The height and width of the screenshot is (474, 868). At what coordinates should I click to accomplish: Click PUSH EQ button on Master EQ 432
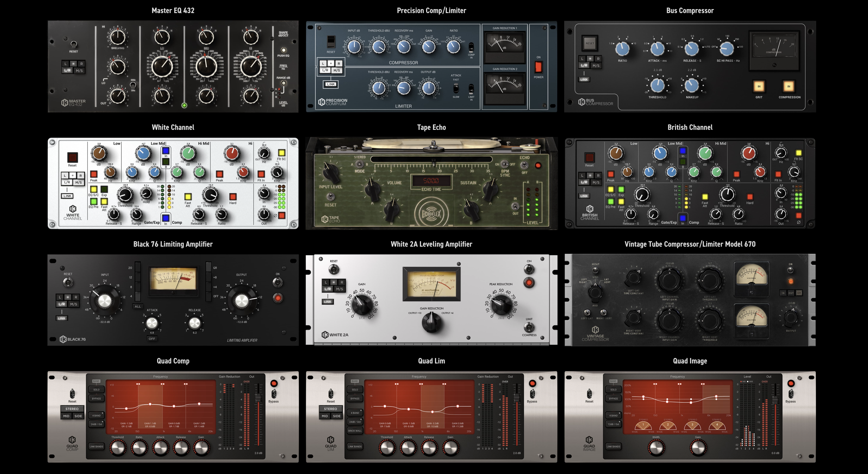coord(283,50)
